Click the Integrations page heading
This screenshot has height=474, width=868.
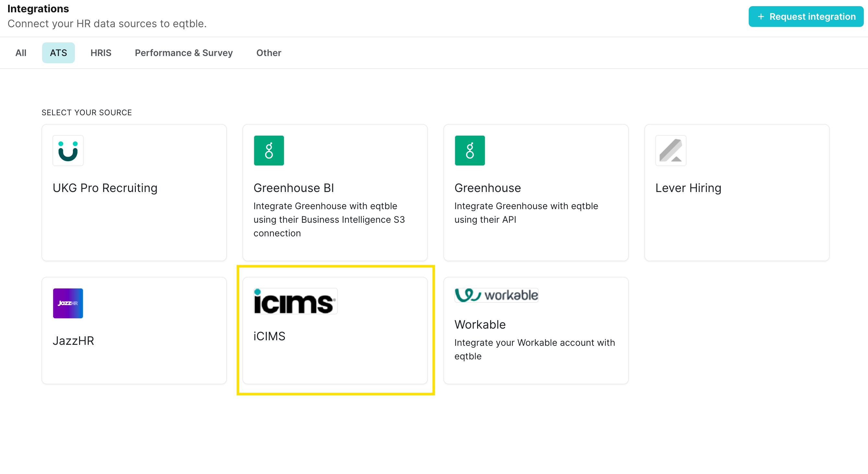(x=38, y=8)
